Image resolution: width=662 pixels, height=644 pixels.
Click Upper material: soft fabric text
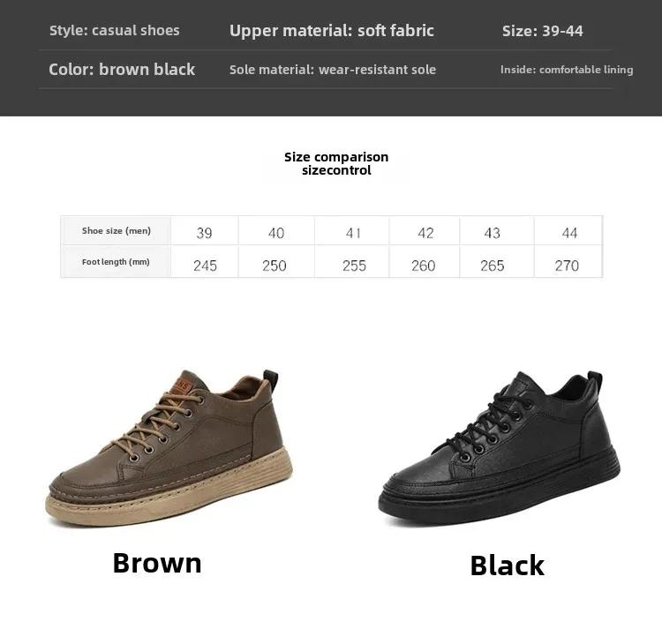point(331,31)
